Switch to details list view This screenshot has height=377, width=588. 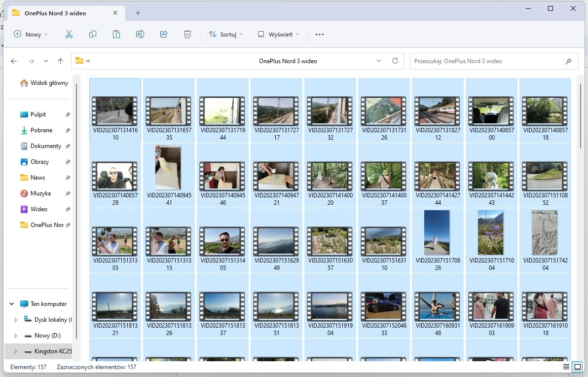(x=566, y=367)
